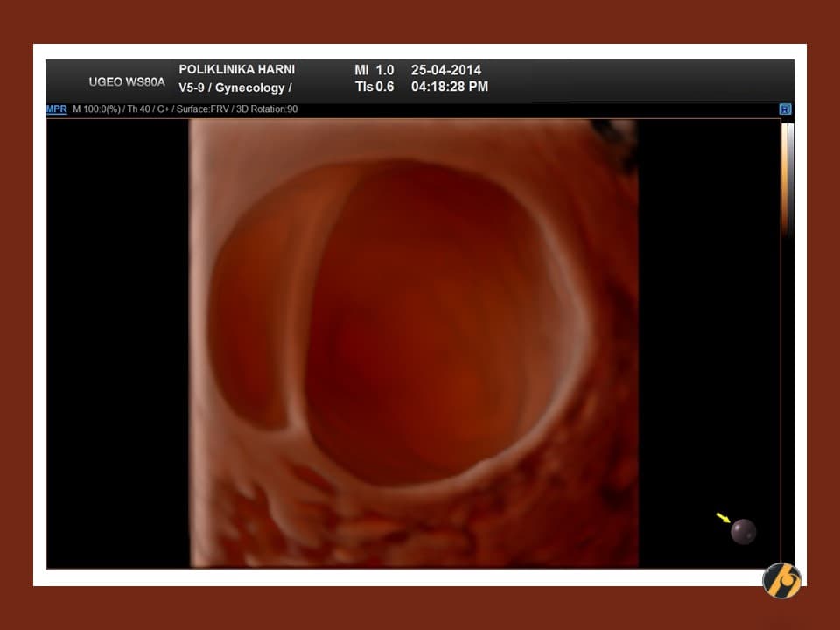Toggle the MI 1.0 safety index display

pos(376,70)
